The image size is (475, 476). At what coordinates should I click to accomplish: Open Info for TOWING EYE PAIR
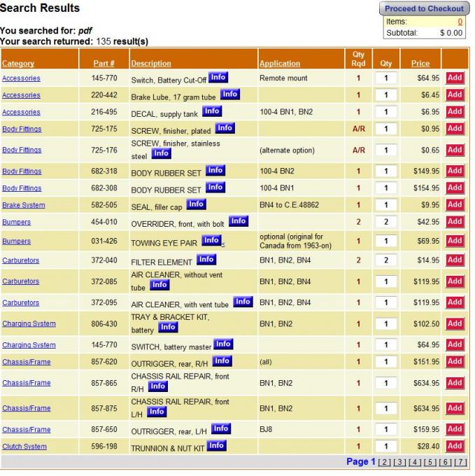[x=211, y=241]
